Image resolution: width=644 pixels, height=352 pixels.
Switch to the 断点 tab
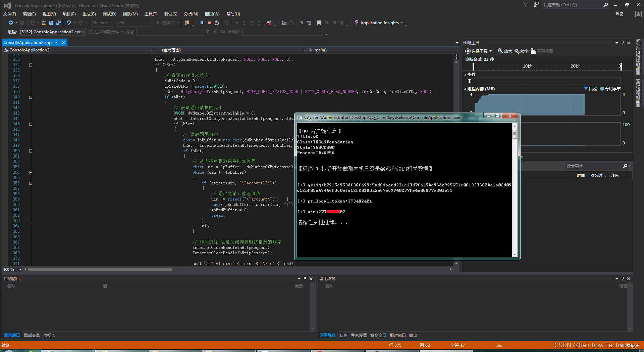343,335
